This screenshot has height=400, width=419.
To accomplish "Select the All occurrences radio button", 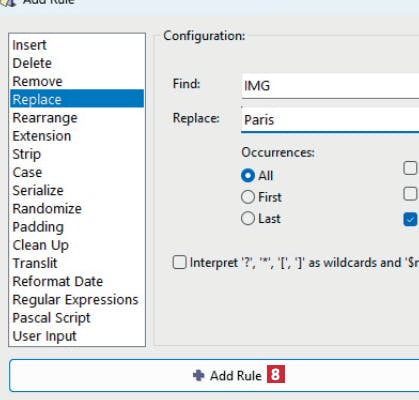I will (x=248, y=175).
